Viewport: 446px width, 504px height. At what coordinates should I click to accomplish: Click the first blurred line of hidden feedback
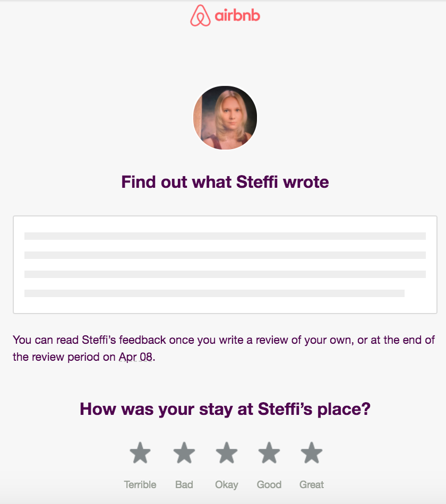click(225, 236)
